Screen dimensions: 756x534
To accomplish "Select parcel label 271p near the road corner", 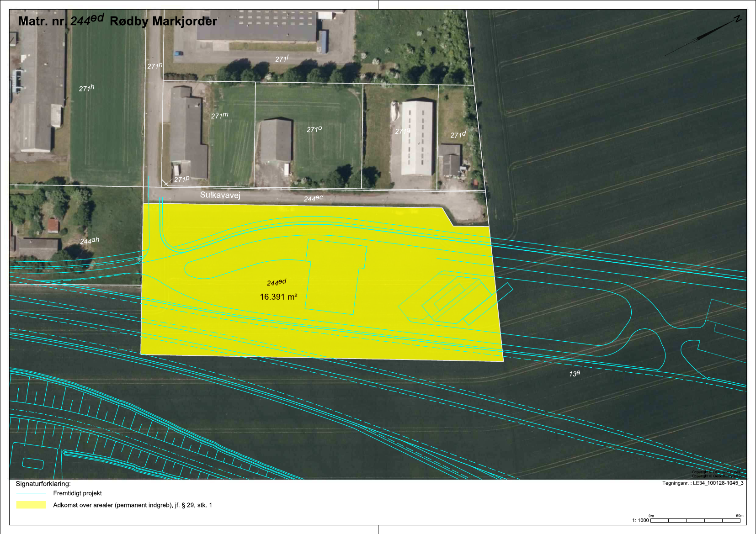I will (x=181, y=179).
